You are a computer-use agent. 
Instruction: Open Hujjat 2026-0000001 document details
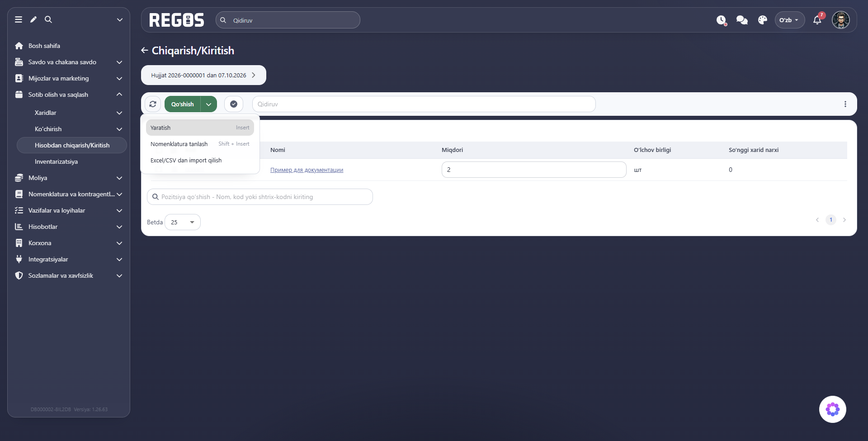tap(203, 75)
